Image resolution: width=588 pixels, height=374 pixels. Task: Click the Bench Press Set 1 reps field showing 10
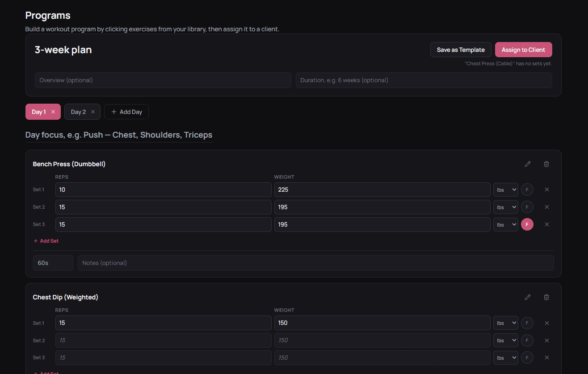164,189
